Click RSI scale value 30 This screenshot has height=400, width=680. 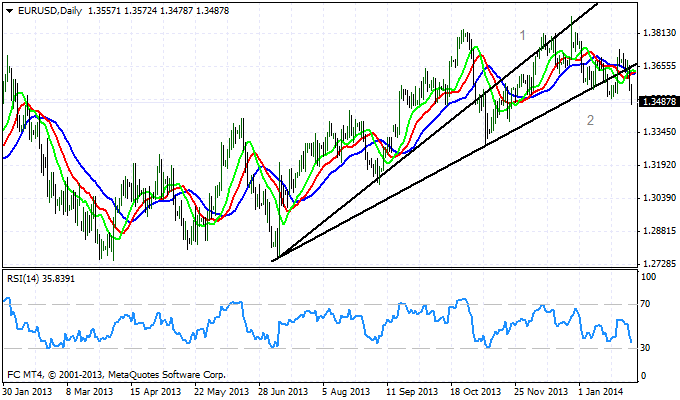[645, 348]
